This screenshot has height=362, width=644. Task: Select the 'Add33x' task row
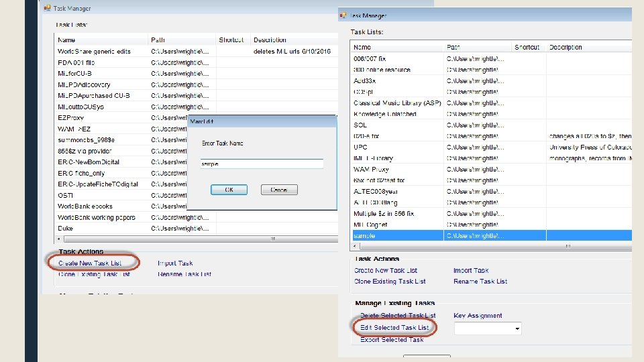pyautogui.click(x=492, y=81)
